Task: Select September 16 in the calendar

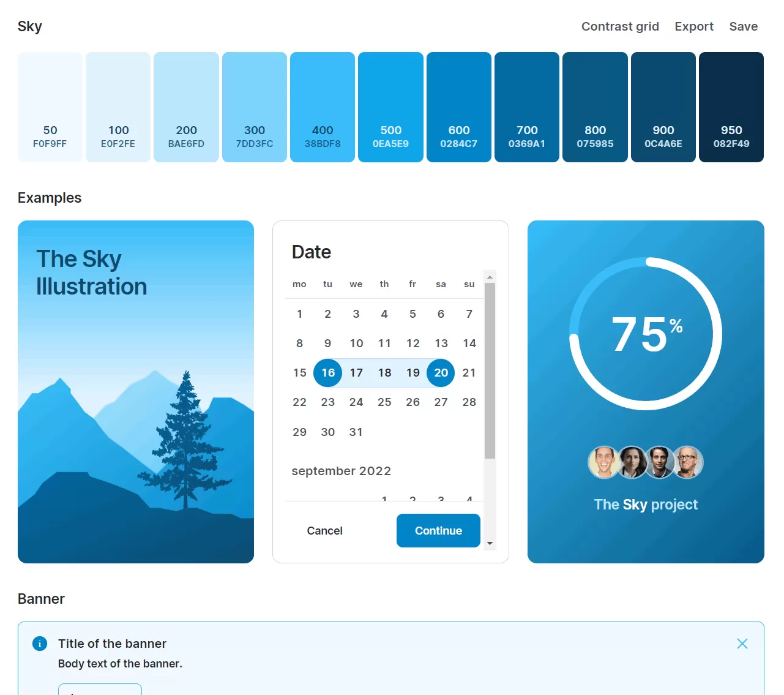Action: coord(327,372)
